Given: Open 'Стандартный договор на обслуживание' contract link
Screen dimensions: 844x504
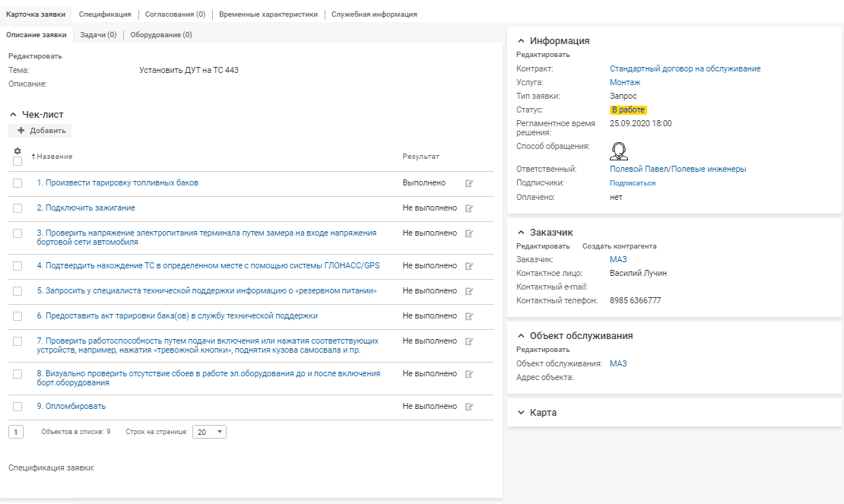Looking at the screenshot, I should (685, 69).
